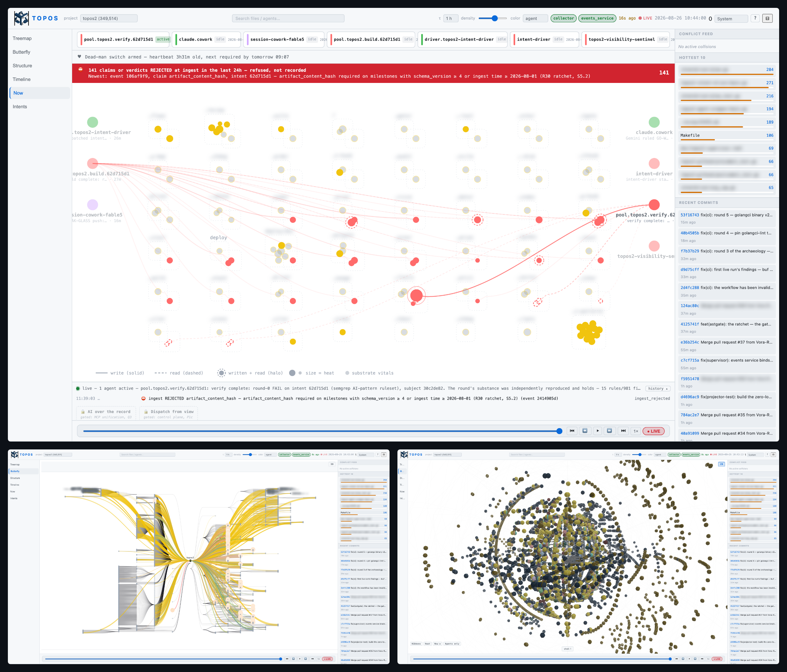Image resolution: width=787 pixels, height=672 pixels.
Task: Click the ingest REJECTED no-entry icon in log
Action: [144, 398]
